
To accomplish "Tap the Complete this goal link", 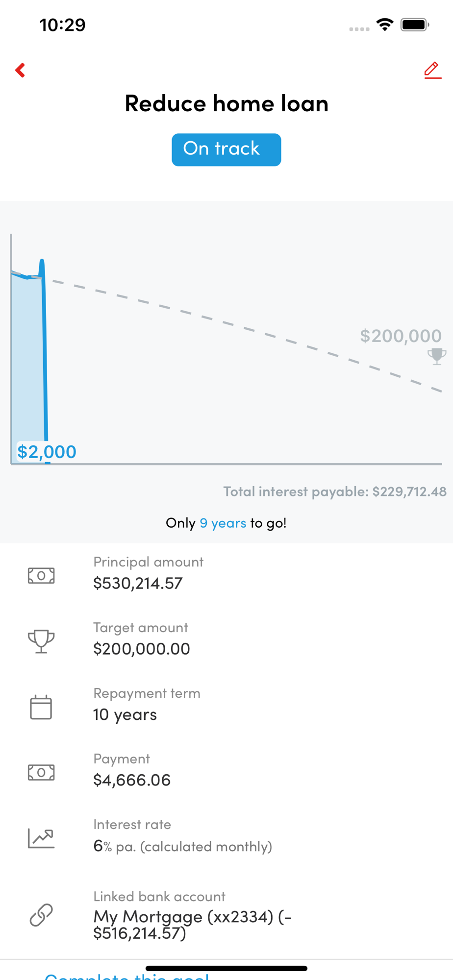I will (127, 976).
